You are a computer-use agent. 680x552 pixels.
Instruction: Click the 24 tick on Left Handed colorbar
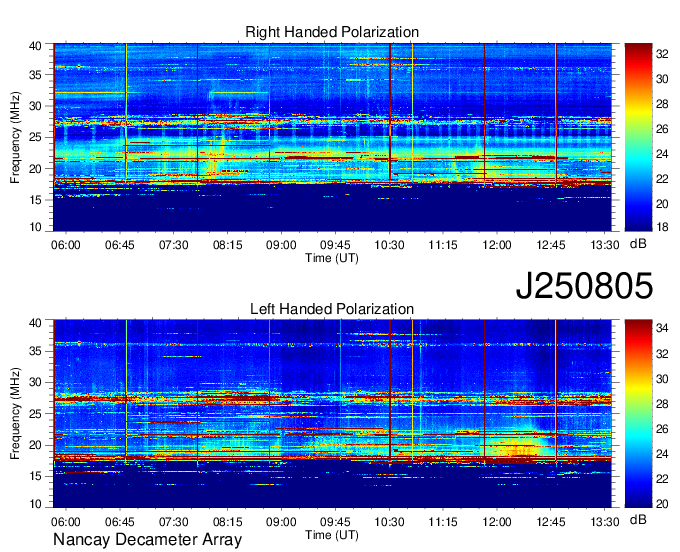click(x=662, y=454)
